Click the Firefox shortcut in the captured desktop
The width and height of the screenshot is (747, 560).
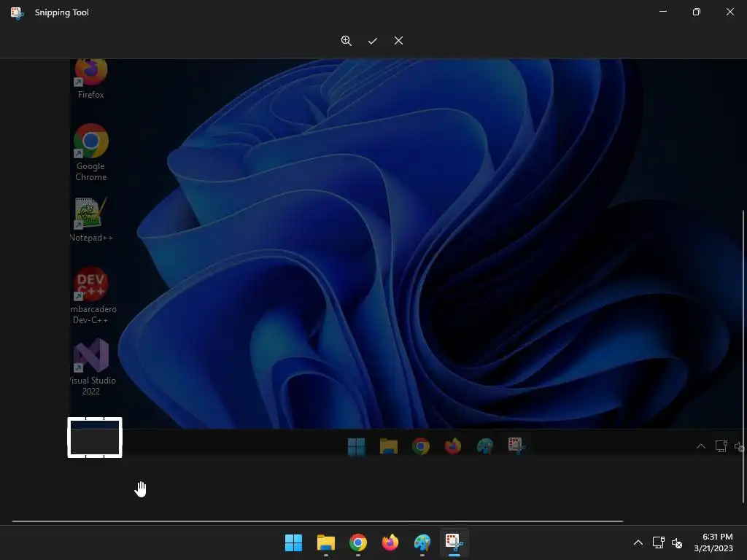coord(91,79)
